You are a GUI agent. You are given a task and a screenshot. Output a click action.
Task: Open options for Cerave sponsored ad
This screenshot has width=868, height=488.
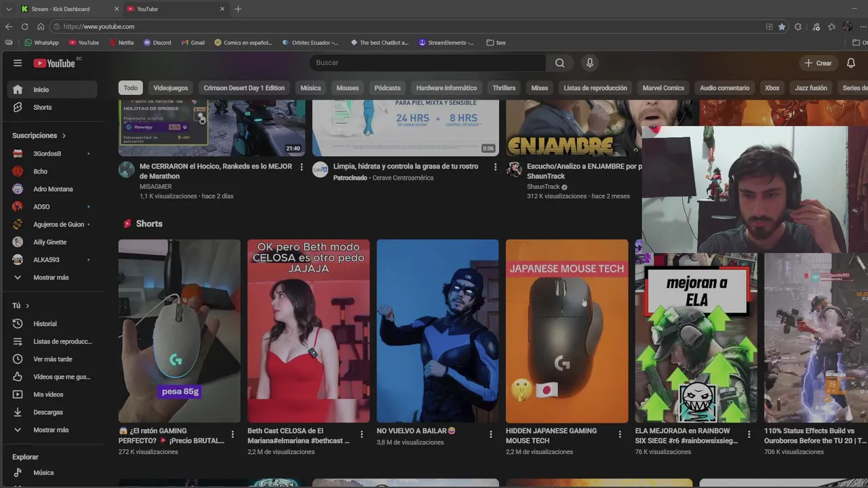click(495, 167)
